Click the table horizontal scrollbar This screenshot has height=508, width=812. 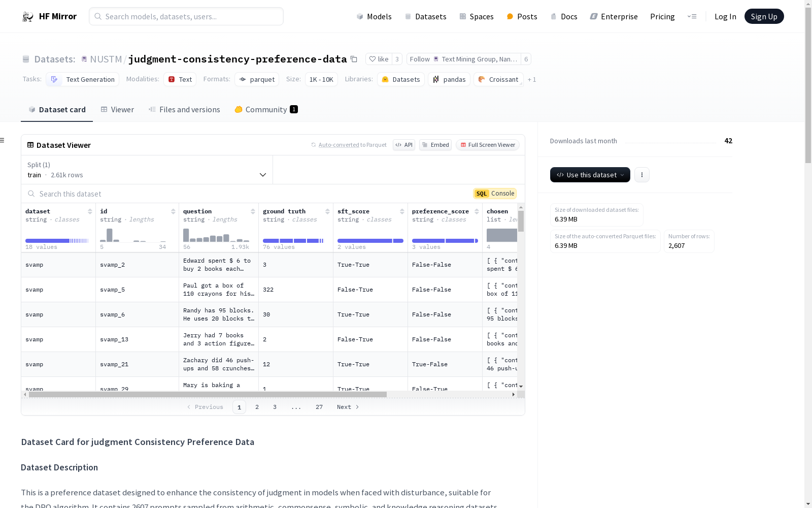click(x=208, y=394)
